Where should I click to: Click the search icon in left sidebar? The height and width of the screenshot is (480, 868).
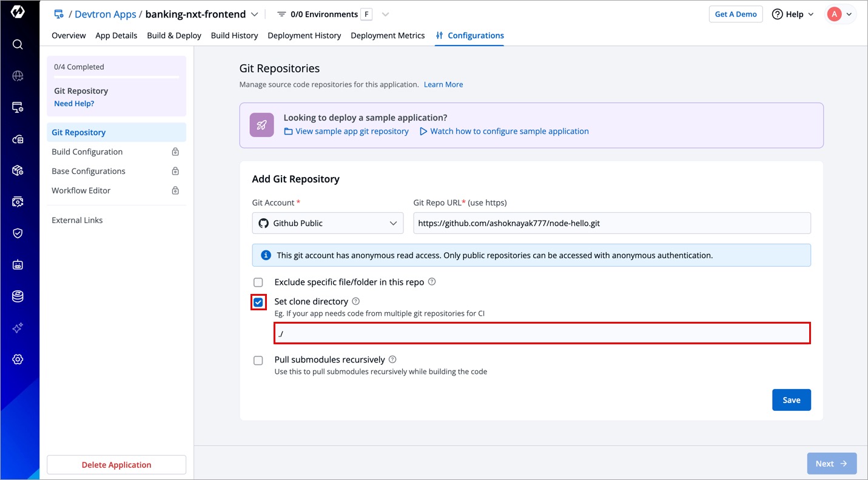click(x=18, y=44)
